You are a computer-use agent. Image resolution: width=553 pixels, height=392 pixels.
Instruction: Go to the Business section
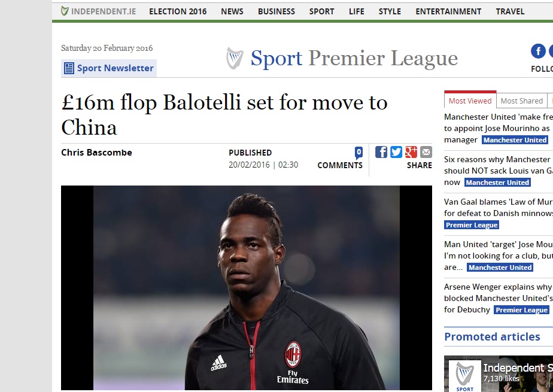276,11
